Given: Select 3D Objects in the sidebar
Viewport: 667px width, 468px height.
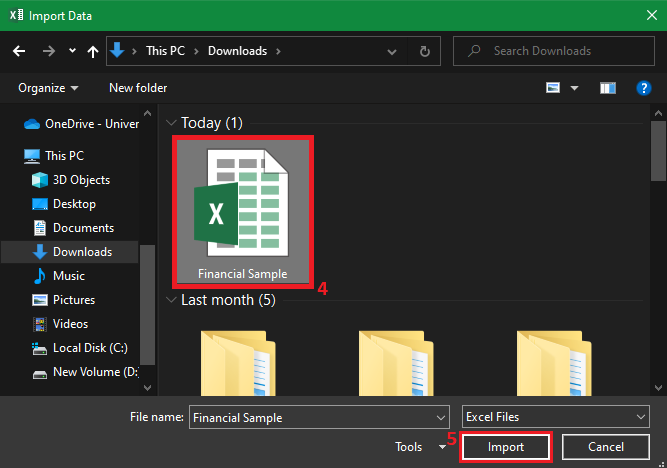Looking at the screenshot, I should (81, 180).
